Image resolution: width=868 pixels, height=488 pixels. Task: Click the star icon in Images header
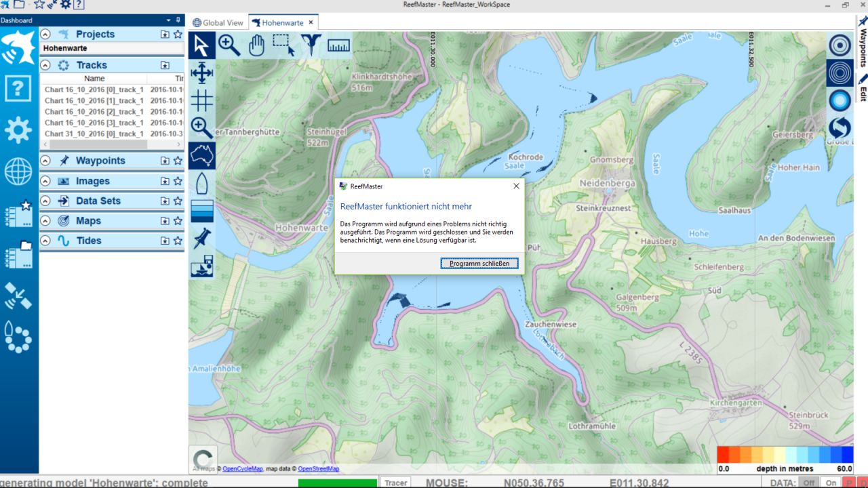[x=178, y=181]
